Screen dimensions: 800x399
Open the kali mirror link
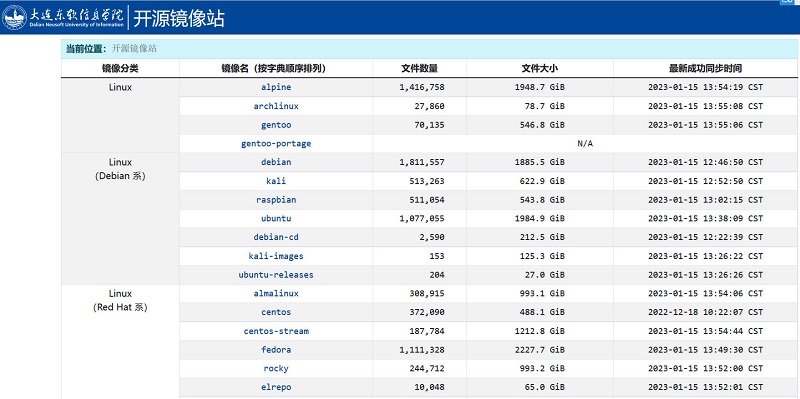(276, 181)
